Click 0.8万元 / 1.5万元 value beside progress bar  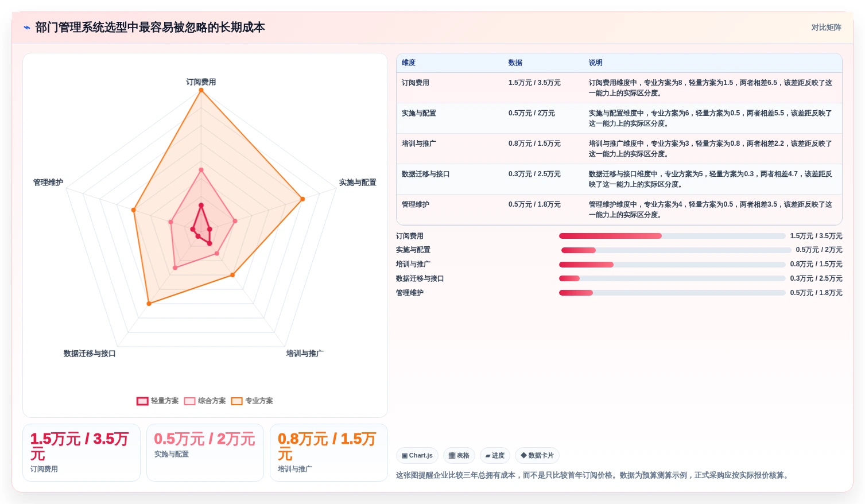816,265
